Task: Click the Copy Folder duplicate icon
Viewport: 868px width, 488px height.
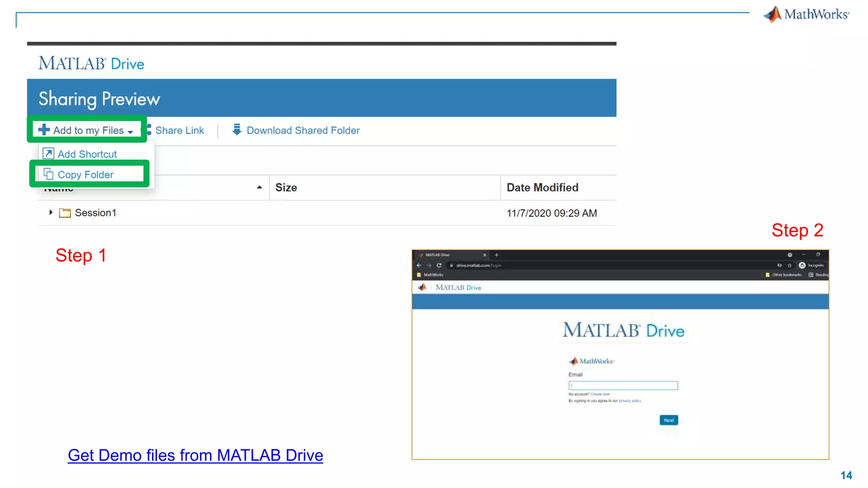Action: pyautogui.click(x=48, y=174)
